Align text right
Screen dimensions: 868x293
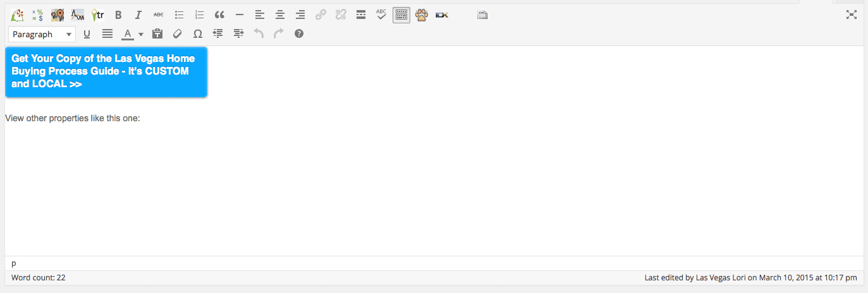point(300,15)
